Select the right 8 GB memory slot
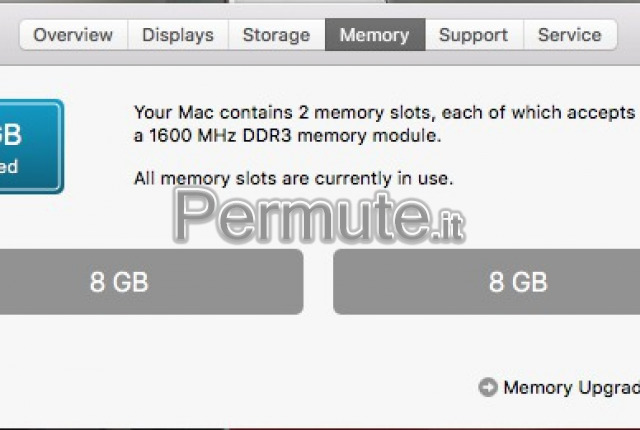 (x=487, y=282)
